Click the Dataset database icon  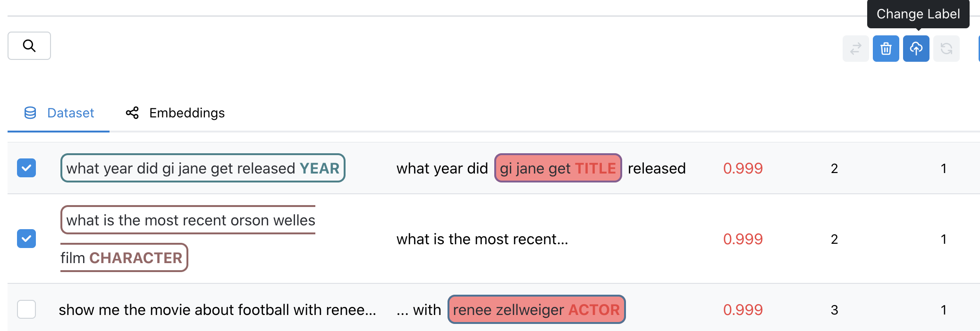tap(30, 113)
